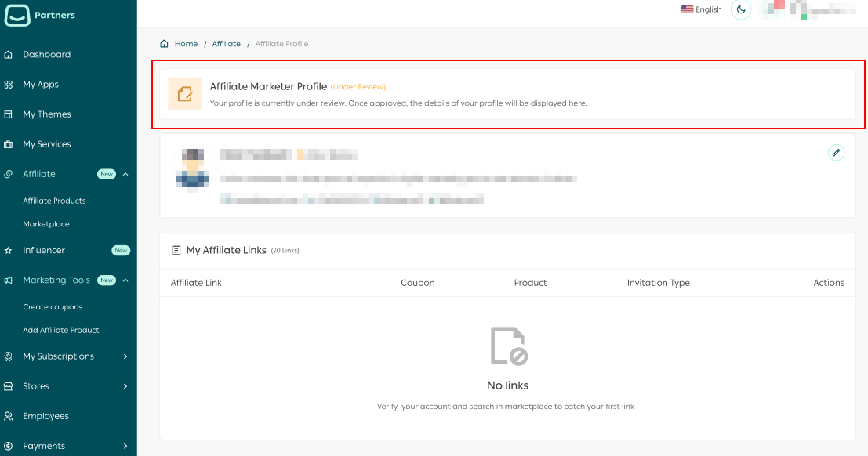
Task: Open the English language selector
Action: (x=701, y=9)
